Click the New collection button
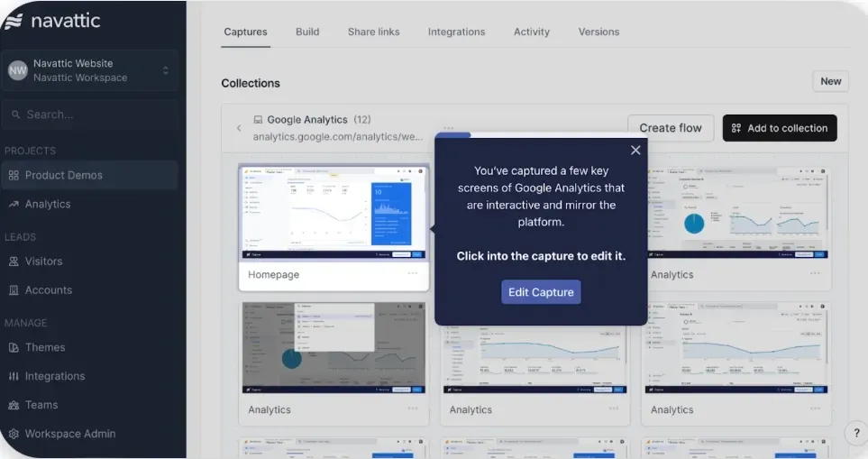This screenshot has width=868, height=459. click(x=830, y=81)
